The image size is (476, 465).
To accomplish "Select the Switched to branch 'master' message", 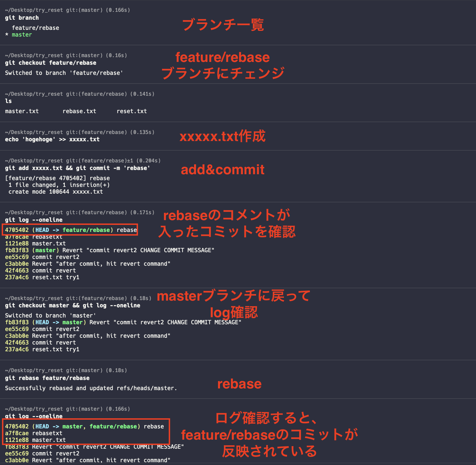I will point(51,315).
